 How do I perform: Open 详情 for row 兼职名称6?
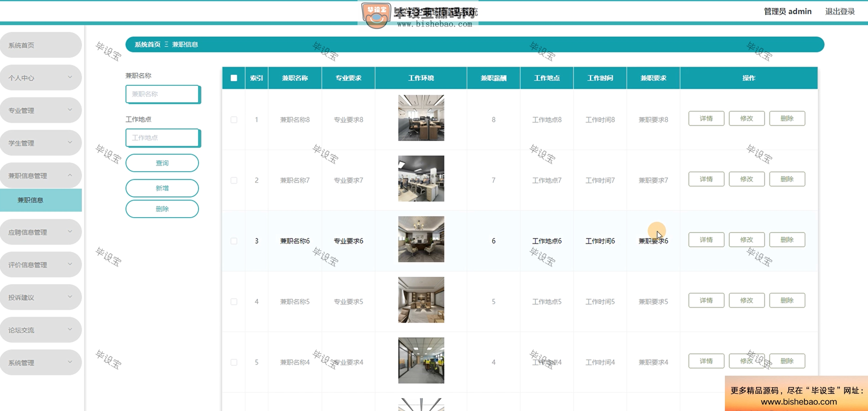[706, 240]
